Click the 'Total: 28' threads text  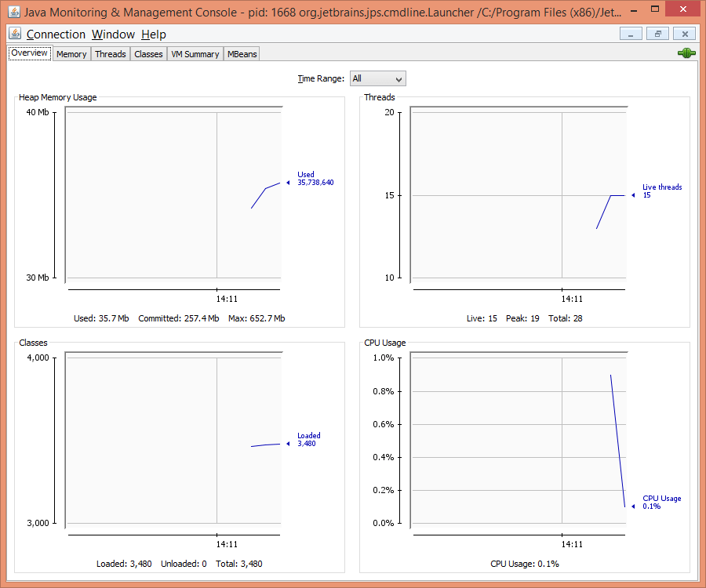(565, 318)
